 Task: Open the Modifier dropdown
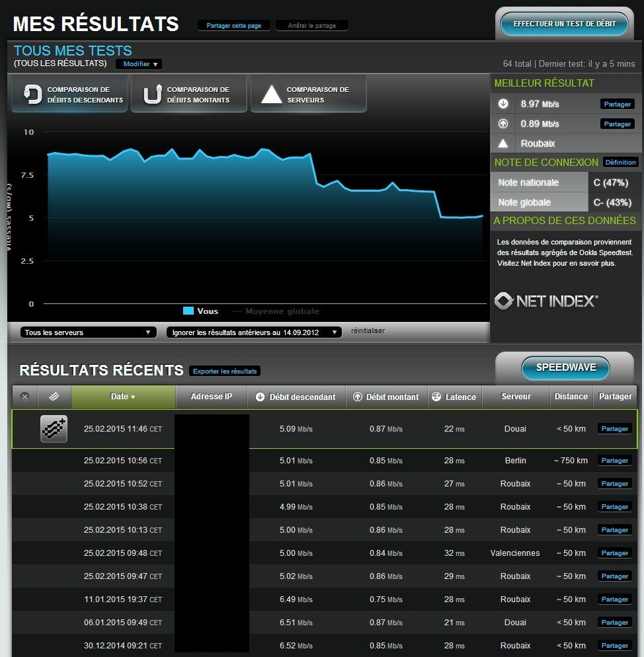[x=140, y=64]
